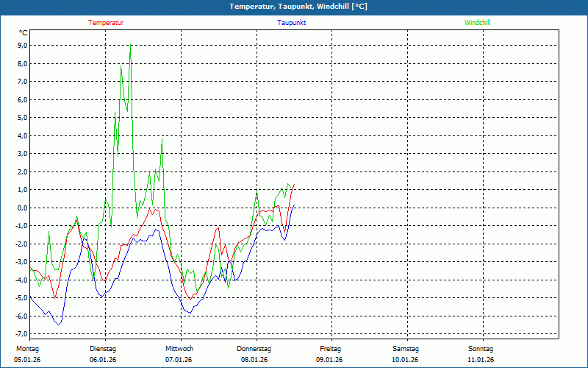Screen dimensions: 588x368
Task: Click the 9,0 value on the y-axis
Action: pos(22,46)
